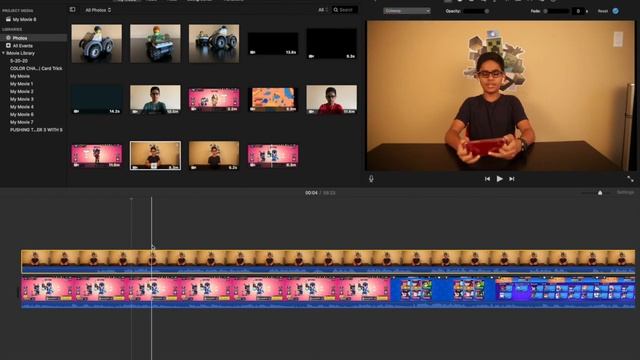Image resolution: width=640 pixels, height=360 pixels.
Task: Select the third Lego vehicle photo thumbnail
Action: [214, 43]
